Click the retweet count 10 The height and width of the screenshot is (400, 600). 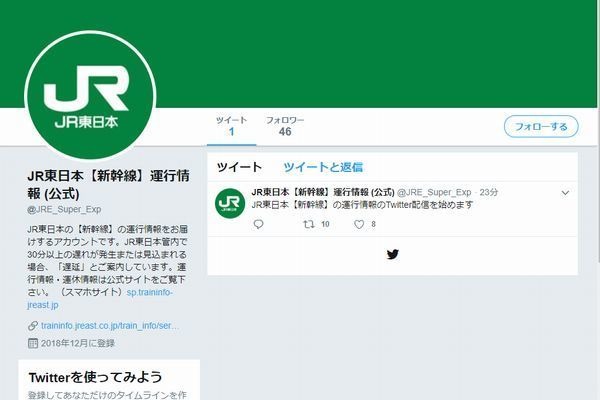tap(325, 224)
